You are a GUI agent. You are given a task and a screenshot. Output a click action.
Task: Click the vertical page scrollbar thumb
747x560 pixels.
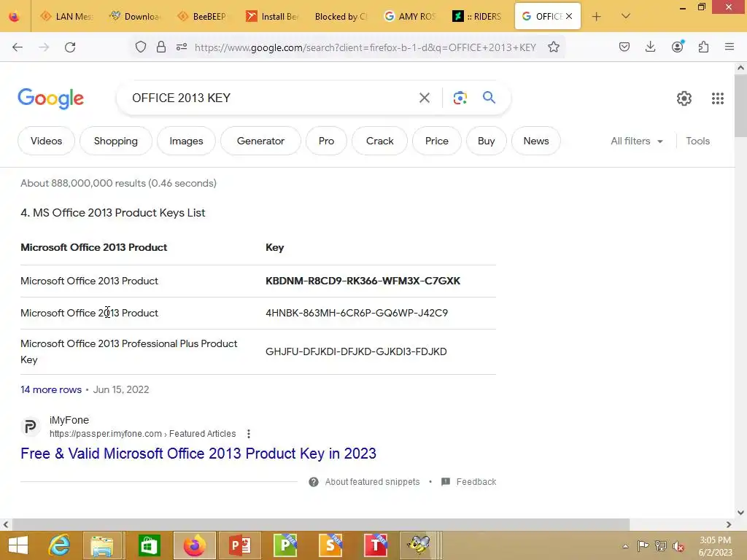coord(740,106)
